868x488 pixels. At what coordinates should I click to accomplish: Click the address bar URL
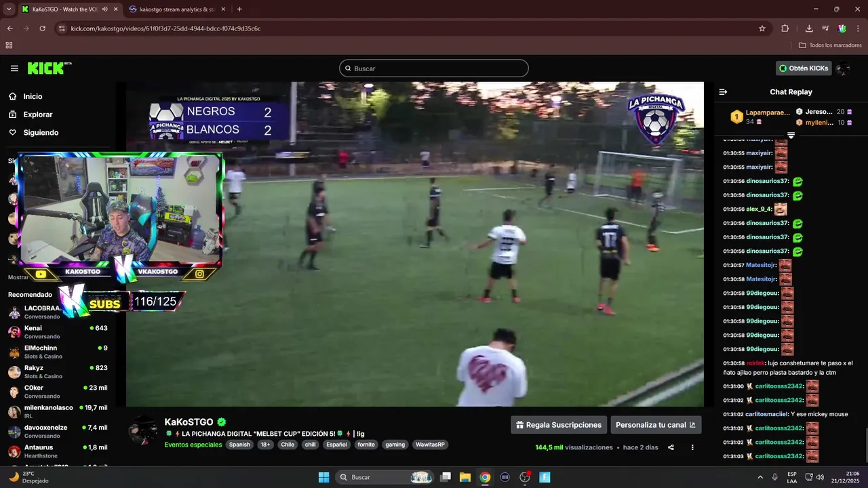tap(165, 28)
